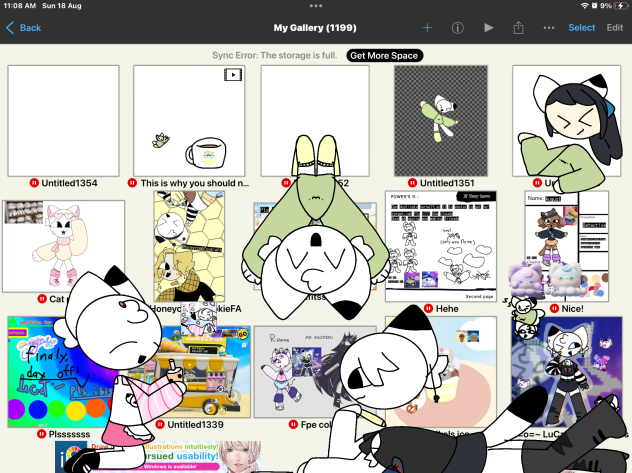Tap the red sync icon beside Untitled1351
This screenshot has width=632, height=473.
[412, 184]
